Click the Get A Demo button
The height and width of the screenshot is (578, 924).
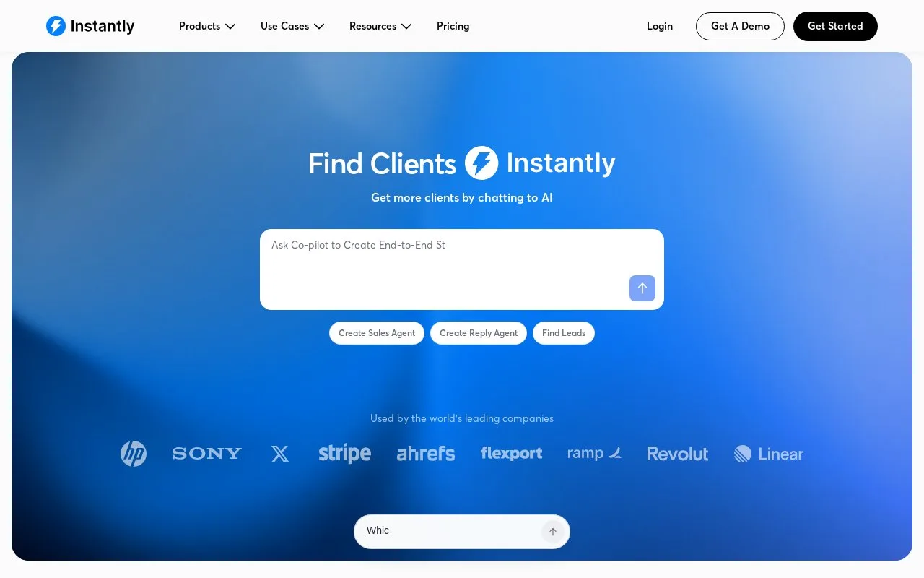click(x=740, y=26)
